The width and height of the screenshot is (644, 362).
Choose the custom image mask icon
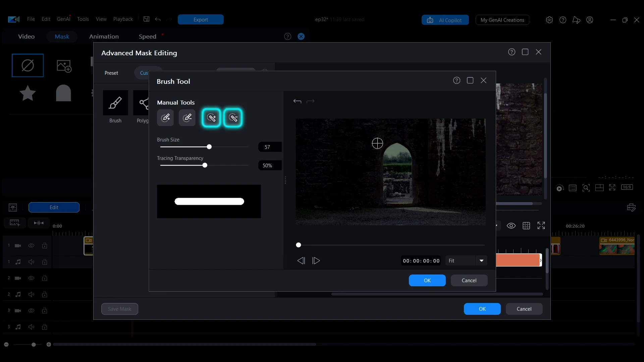64,66
